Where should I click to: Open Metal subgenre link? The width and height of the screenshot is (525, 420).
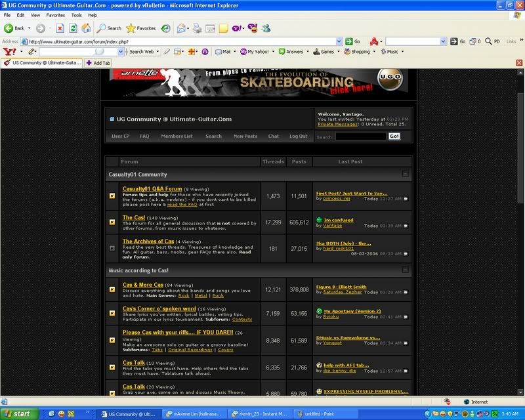(201, 296)
